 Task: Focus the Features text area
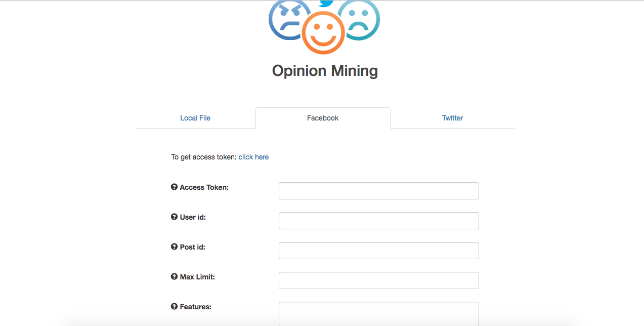(378, 314)
